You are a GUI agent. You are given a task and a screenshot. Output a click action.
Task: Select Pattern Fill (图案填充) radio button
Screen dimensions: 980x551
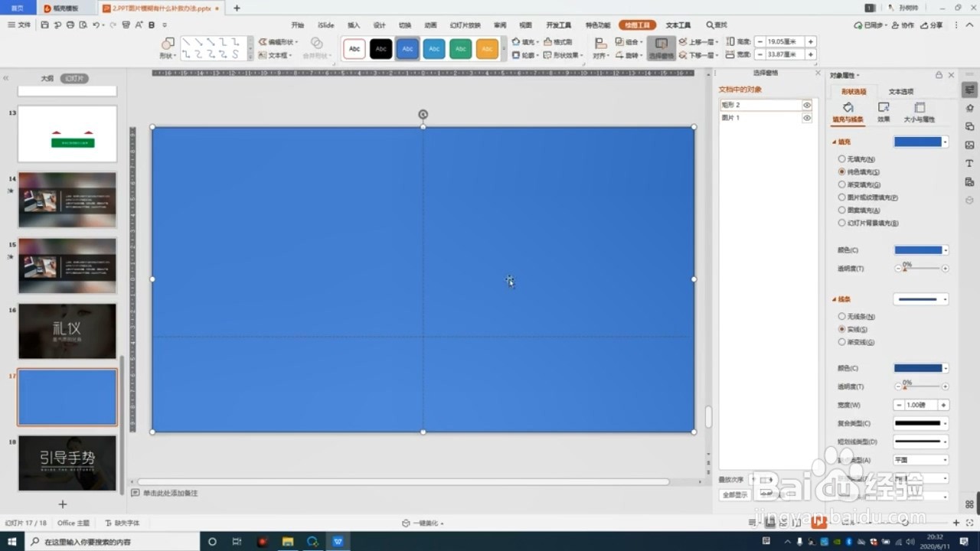tap(842, 210)
